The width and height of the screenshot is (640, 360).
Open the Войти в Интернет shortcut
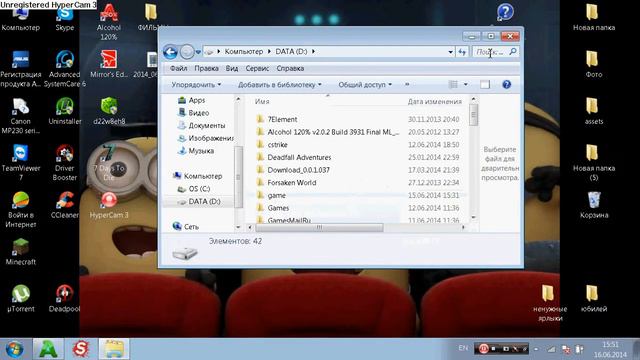click(20, 210)
